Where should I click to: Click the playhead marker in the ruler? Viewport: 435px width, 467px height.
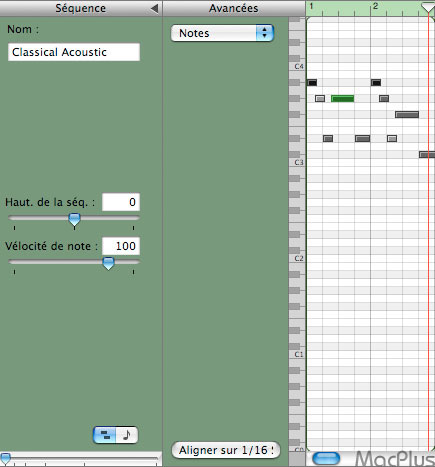tap(428, 7)
